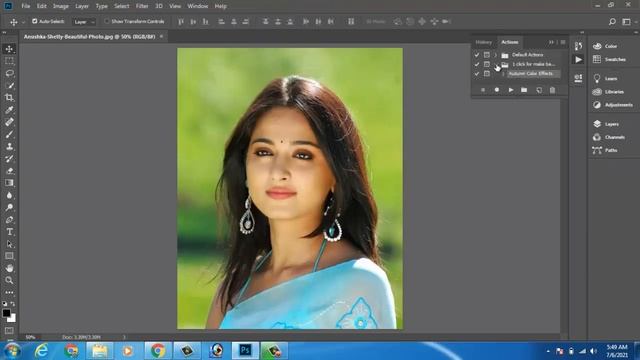Screen dimensions: 640x360
Task: Select the Hand tool
Action: point(9,268)
